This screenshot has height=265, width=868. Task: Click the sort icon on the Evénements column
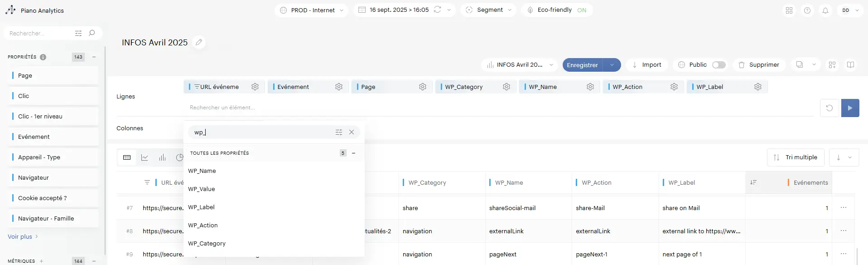click(753, 182)
